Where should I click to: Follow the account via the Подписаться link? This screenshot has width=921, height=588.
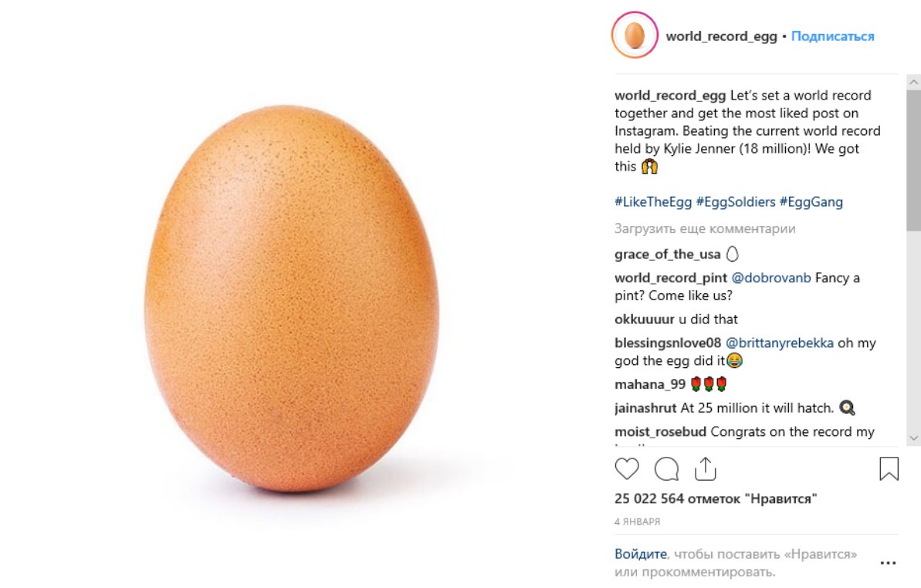832,36
